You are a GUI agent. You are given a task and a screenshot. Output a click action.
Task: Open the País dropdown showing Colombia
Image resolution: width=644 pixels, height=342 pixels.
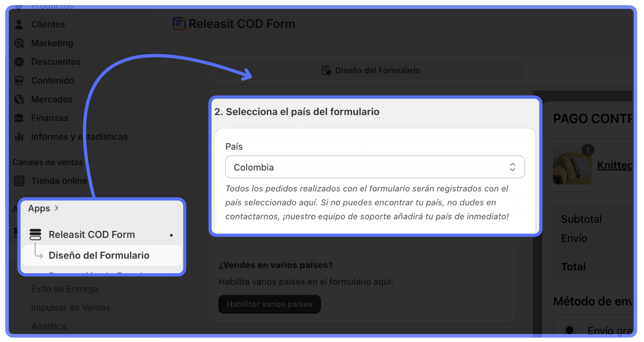[375, 167]
